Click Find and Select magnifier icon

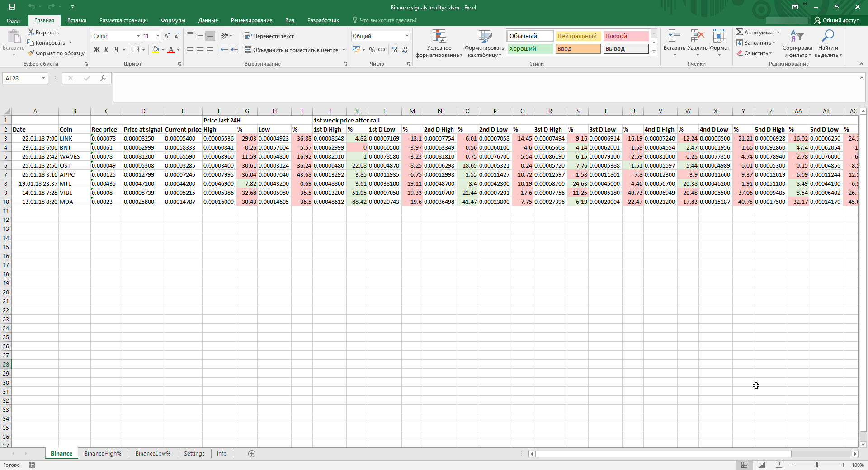[x=828, y=37]
